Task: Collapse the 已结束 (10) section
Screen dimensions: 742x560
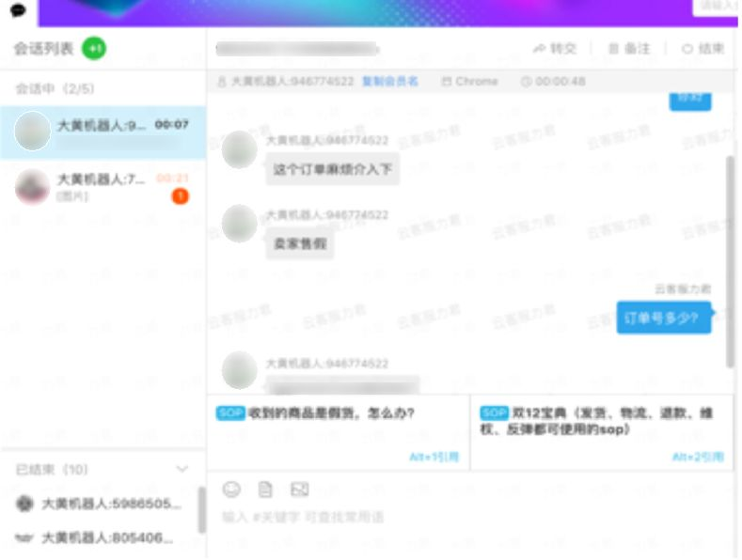Action: pyautogui.click(x=182, y=469)
